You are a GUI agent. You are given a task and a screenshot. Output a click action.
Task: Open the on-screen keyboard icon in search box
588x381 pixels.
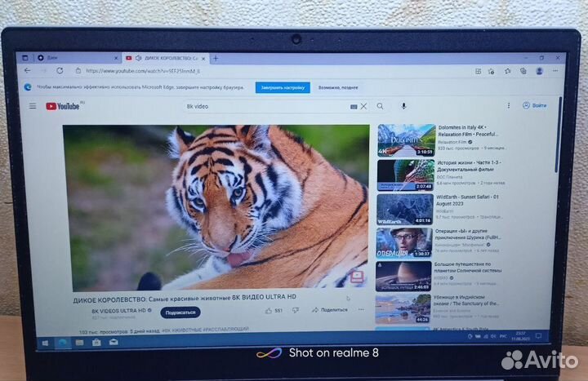point(354,106)
